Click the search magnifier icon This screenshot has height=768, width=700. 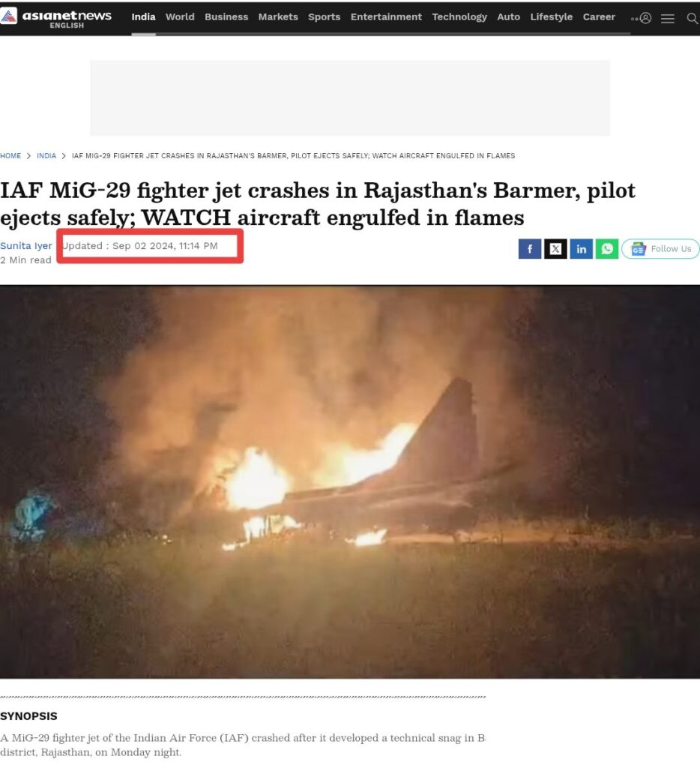[693, 19]
